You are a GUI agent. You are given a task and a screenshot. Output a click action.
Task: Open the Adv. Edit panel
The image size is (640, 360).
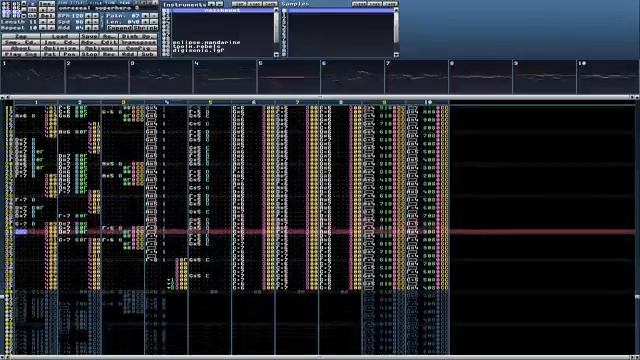(99, 42)
